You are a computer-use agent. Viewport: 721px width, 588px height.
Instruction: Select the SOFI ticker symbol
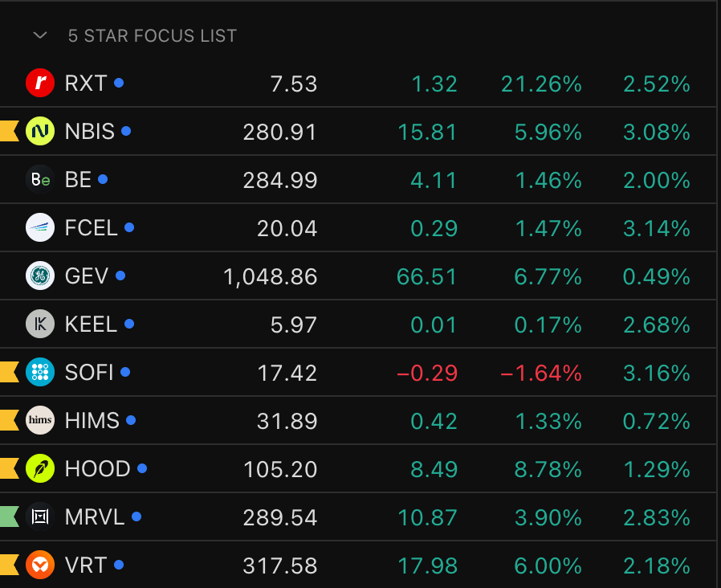click(x=89, y=372)
